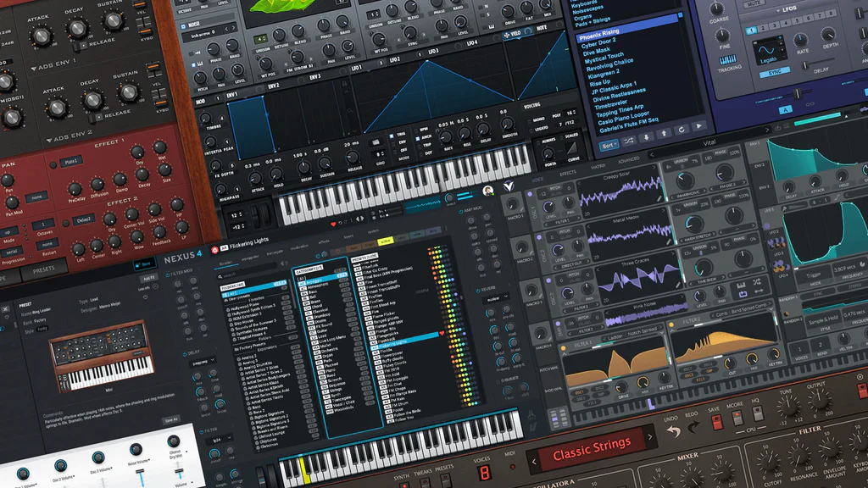This screenshot has height=488, width=868.
Task: Enable SYNC in the LFOS panel
Action: (776, 72)
